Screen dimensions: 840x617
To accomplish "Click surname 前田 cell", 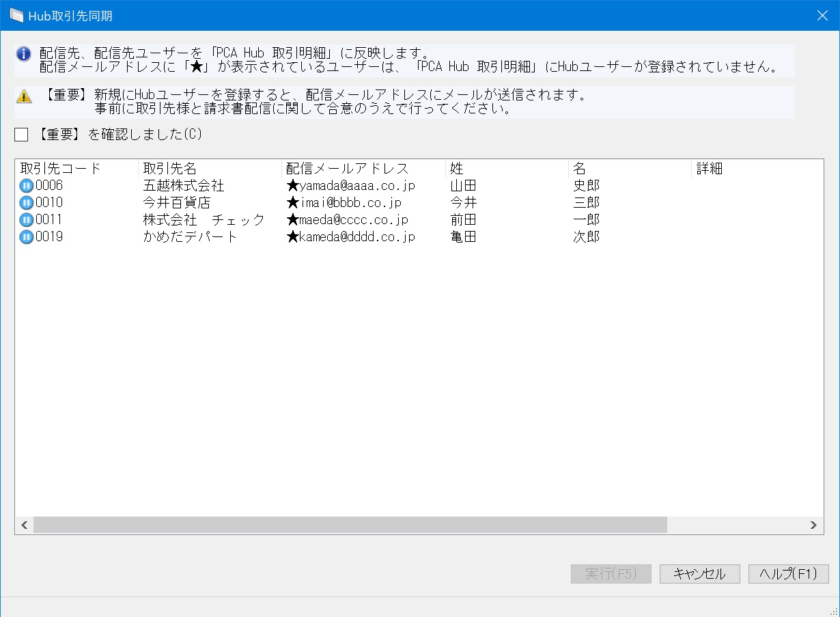I will coord(463,220).
